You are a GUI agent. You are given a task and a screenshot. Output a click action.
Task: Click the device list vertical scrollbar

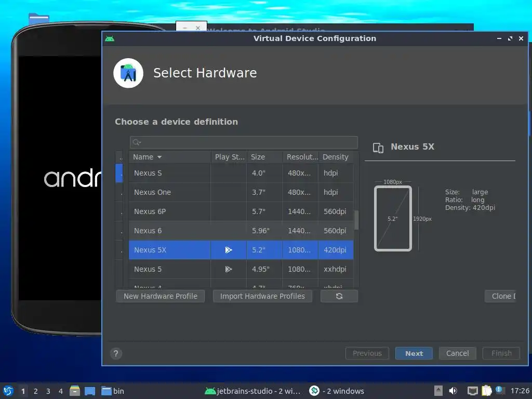click(x=356, y=220)
